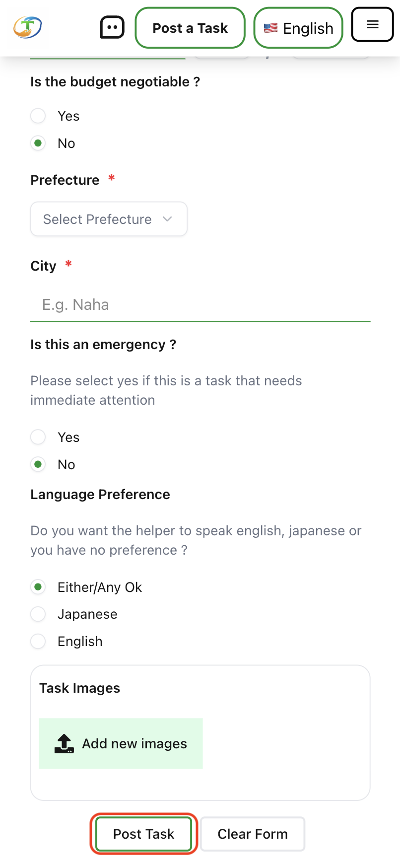Choose English helper language preference
The height and width of the screenshot is (868, 400).
pyautogui.click(x=38, y=642)
